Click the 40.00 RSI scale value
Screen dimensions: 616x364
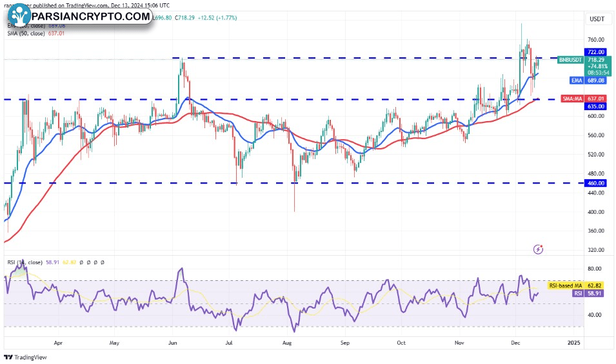[595, 314]
